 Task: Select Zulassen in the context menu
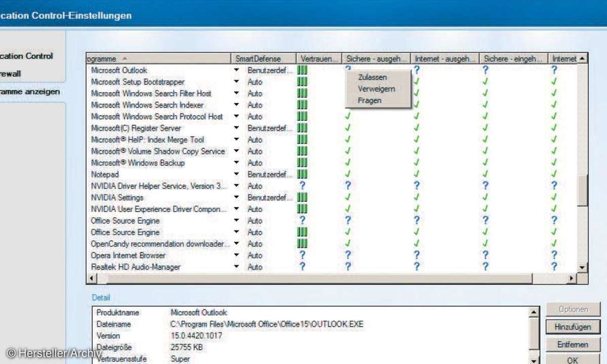[372, 77]
